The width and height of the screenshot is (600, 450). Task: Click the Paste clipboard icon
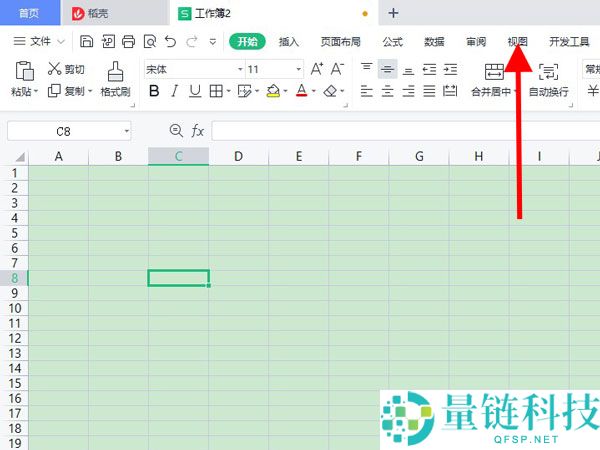pos(24,71)
